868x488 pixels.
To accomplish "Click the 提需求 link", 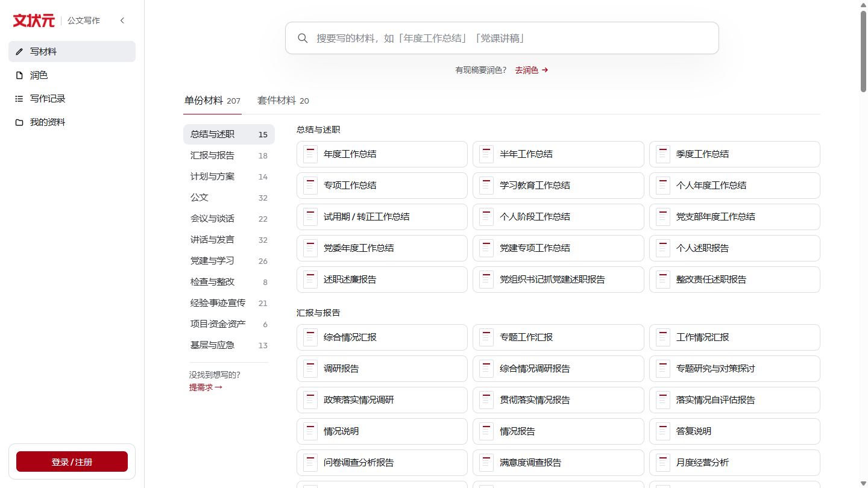I will (x=206, y=387).
